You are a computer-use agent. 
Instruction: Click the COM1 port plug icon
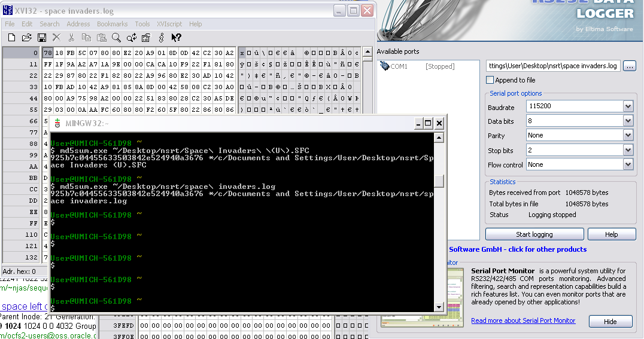pyautogui.click(x=384, y=66)
